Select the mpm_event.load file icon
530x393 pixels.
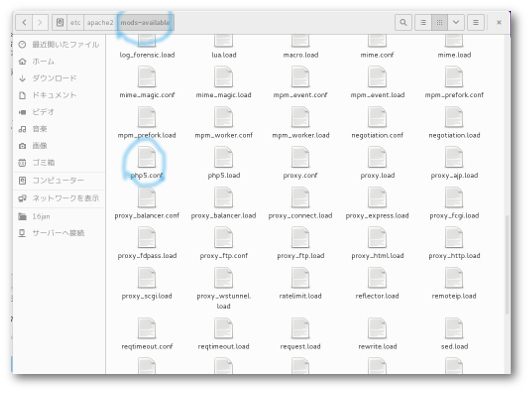(x=377, y=77)
